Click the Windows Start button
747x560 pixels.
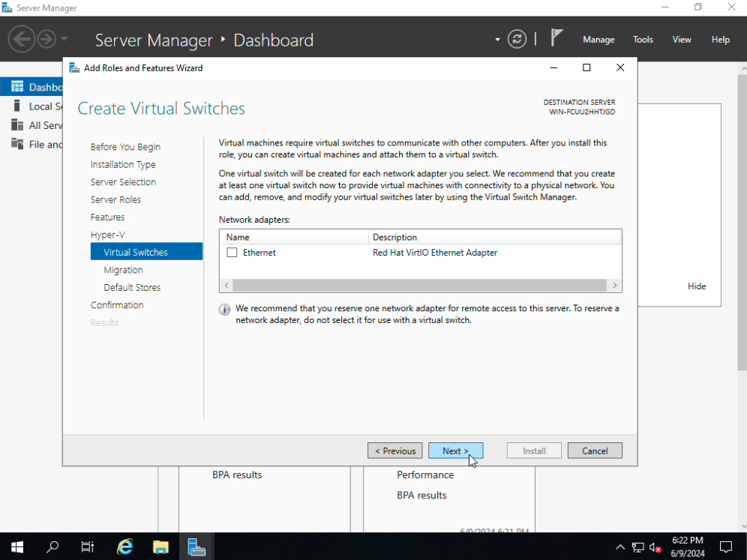pyautogui.click(x=16, y=547)
